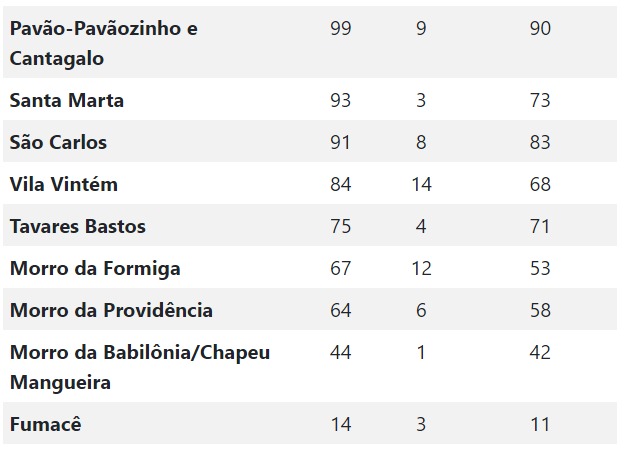Select value 44 in Morro da Babilônia row
Viewport: 627px width, 456px height.
(341, 352)
